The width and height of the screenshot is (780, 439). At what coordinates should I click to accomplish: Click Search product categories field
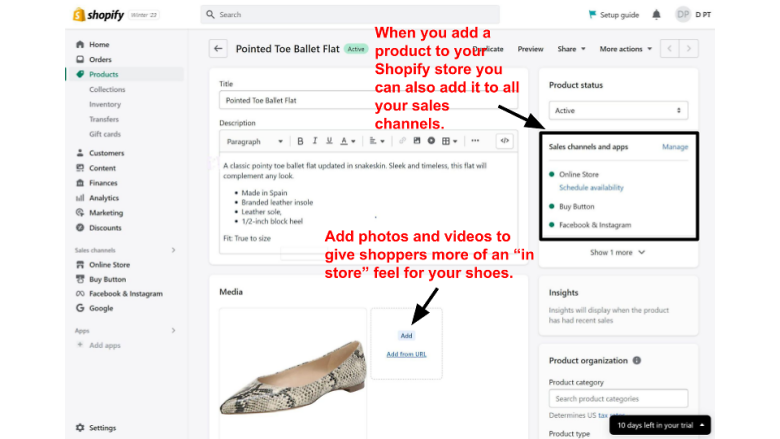618,399
